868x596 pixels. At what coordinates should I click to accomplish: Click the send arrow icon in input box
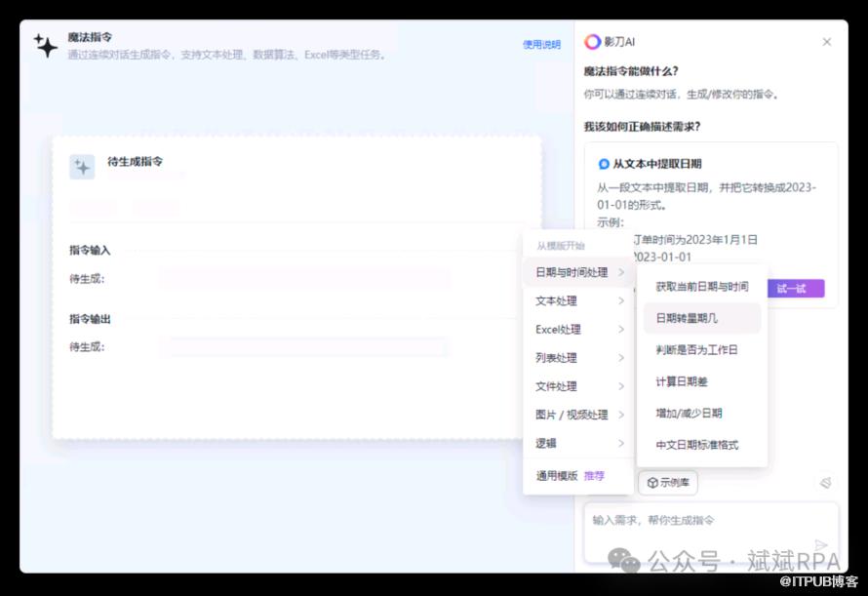[821, 545]
